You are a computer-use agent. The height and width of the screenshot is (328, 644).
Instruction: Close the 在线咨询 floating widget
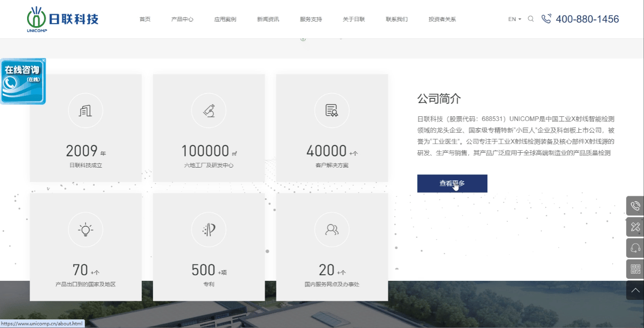click(44, 60)
